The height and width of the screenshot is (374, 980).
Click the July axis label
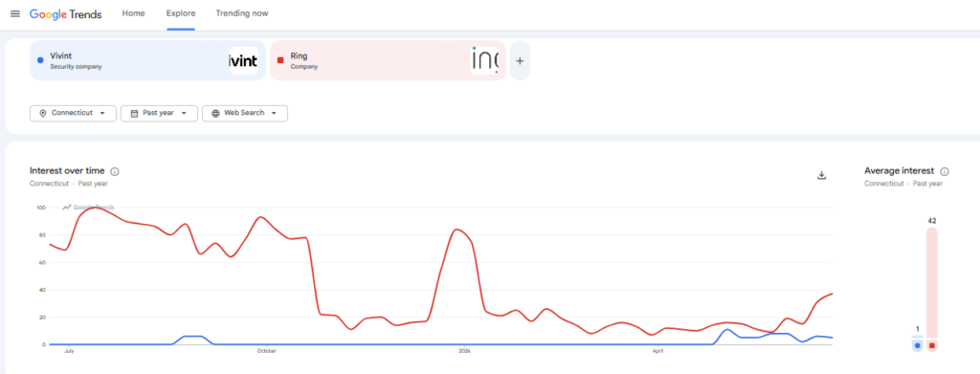(69, 351)
